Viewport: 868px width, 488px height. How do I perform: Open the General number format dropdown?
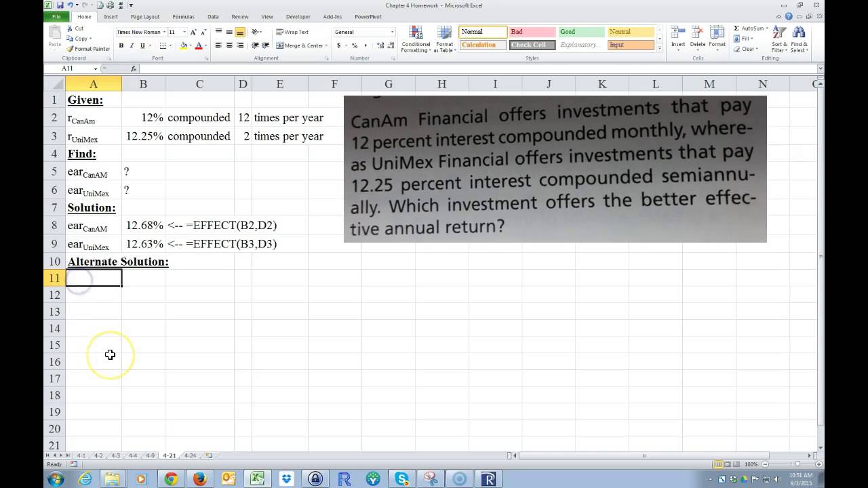click(392, 32)
